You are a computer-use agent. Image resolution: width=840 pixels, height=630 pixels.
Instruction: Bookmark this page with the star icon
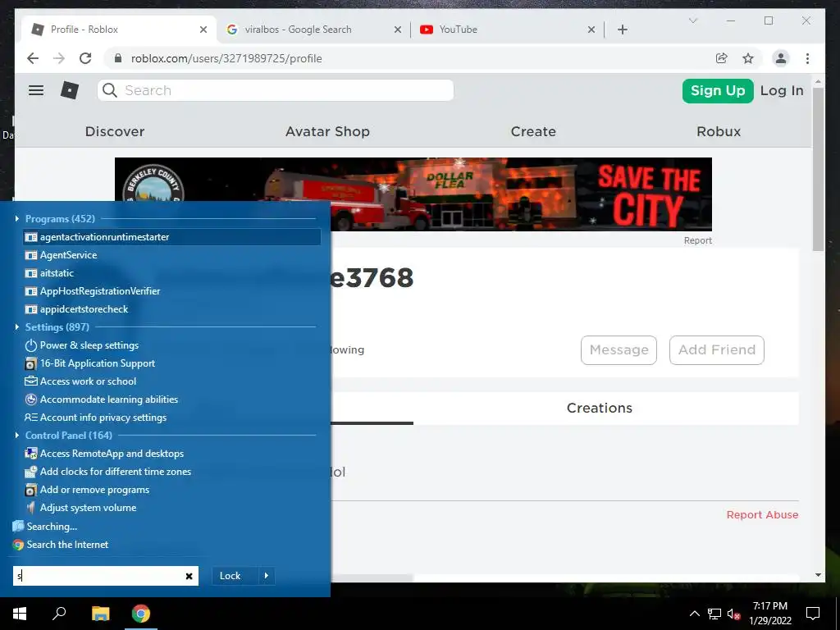748,58
